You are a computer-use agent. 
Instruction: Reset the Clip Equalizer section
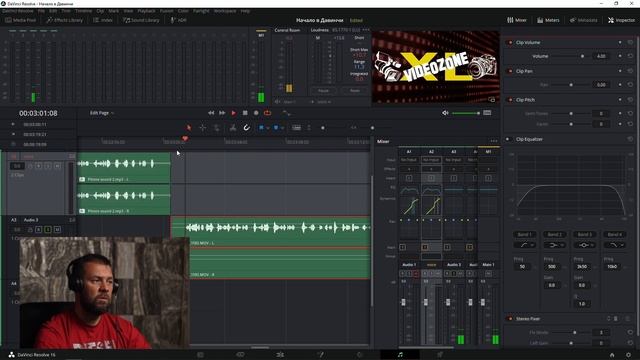tap(630, 139)
